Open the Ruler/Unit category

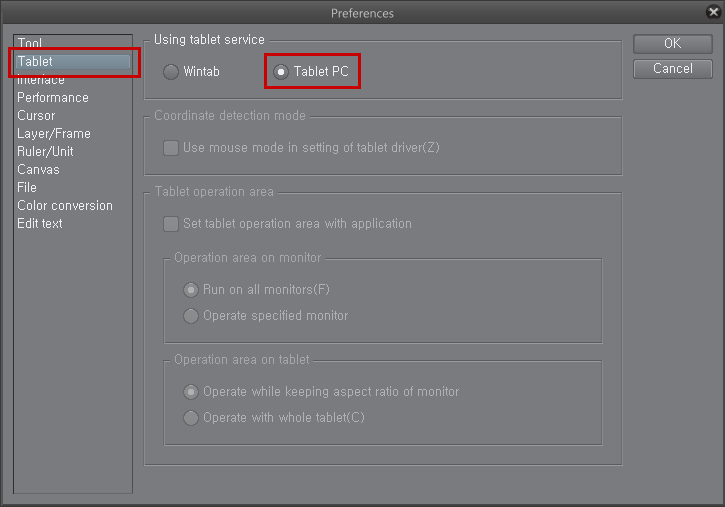pos(45,152)
